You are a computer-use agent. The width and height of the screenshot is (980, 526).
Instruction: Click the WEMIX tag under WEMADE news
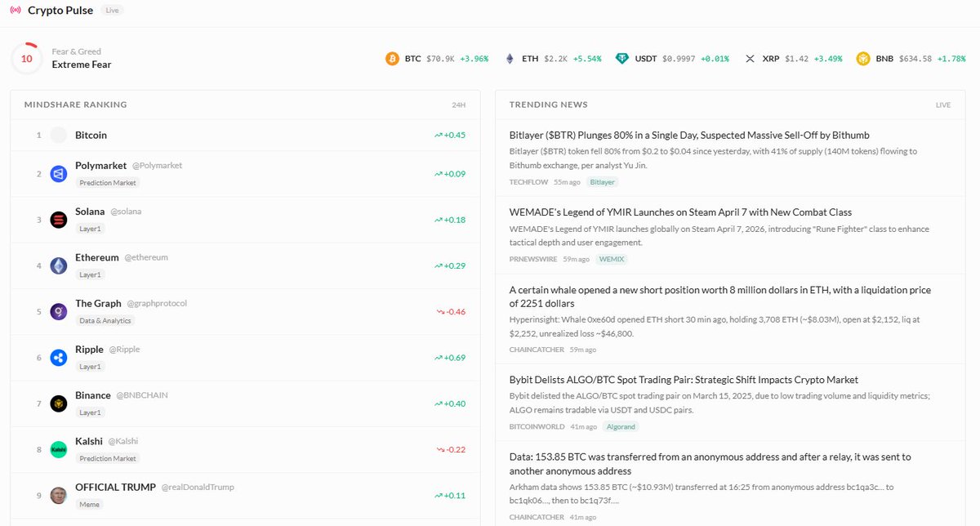612,259
